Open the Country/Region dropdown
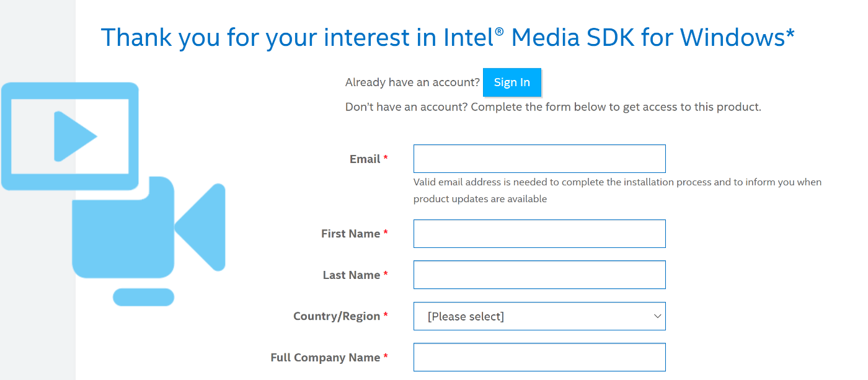Image resolution: width=868 pixels, height=380 pixels. point(539,316)
